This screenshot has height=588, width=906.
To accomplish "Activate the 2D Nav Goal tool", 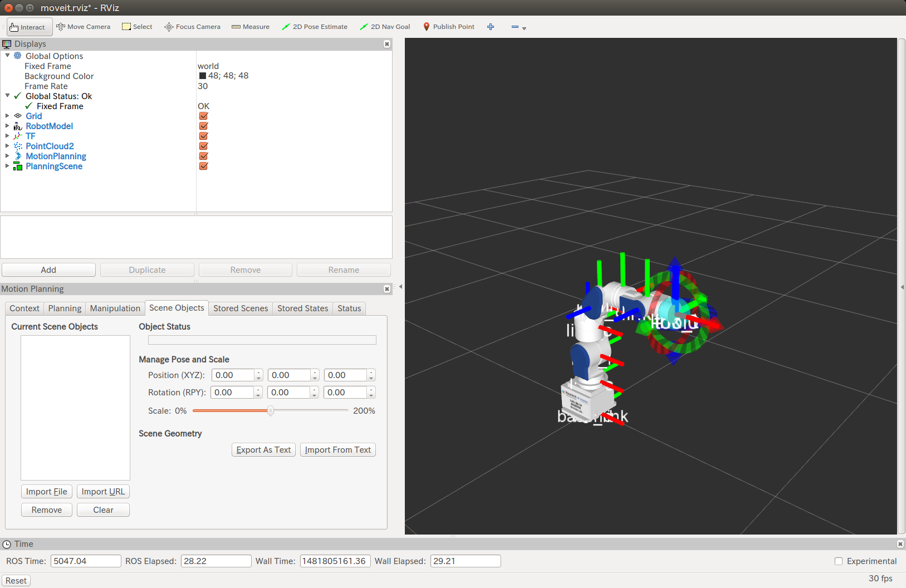I will (385, 27).
